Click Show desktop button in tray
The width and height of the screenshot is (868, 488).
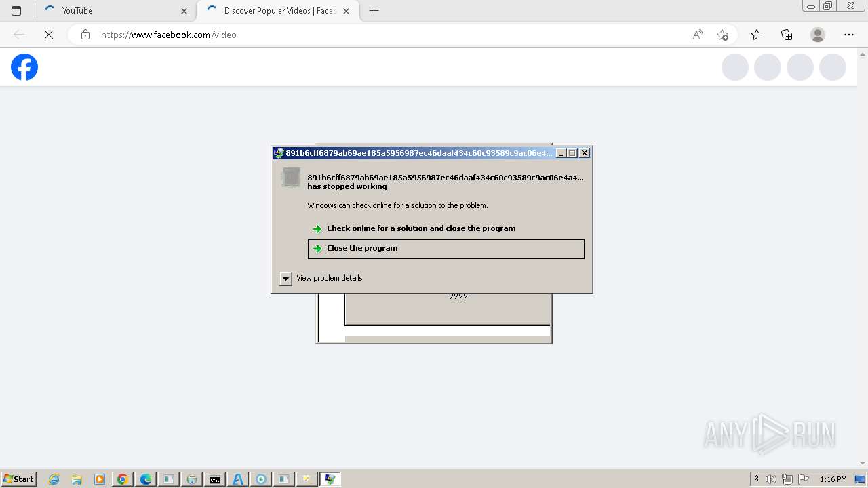click(x=861, y=479)
